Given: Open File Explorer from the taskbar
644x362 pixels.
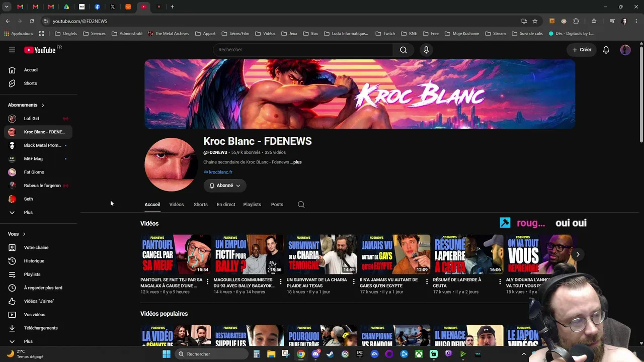Looking at the screenshot, I should [271, 354].
